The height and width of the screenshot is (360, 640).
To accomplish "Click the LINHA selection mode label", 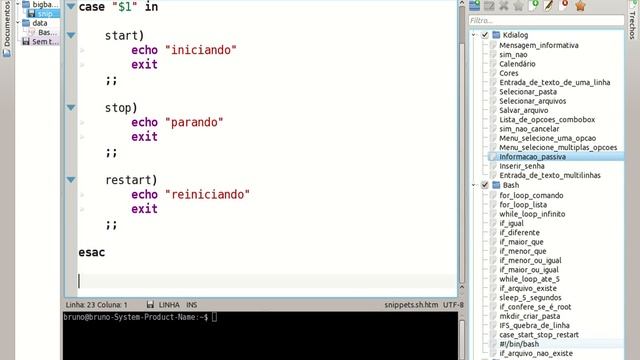I will pos(169,305).
